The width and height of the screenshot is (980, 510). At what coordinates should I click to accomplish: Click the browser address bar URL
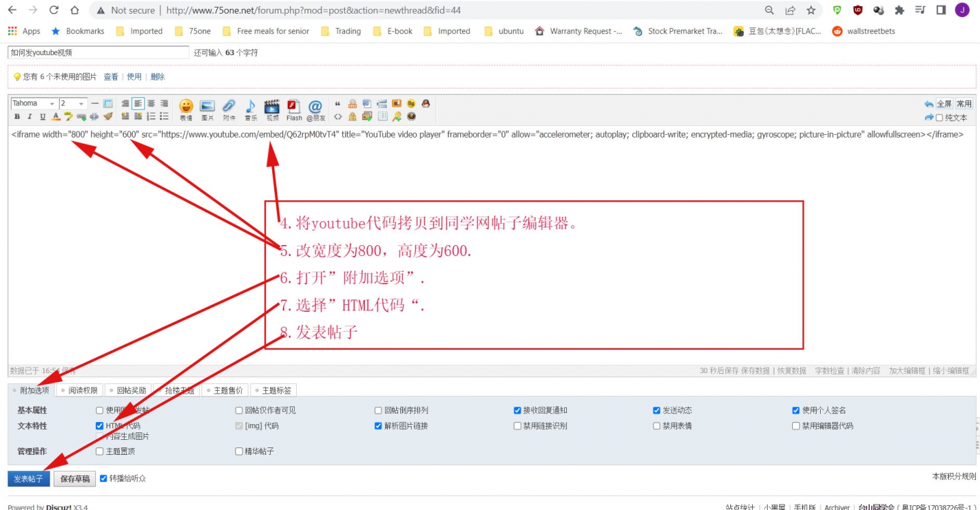click(313, 10)
